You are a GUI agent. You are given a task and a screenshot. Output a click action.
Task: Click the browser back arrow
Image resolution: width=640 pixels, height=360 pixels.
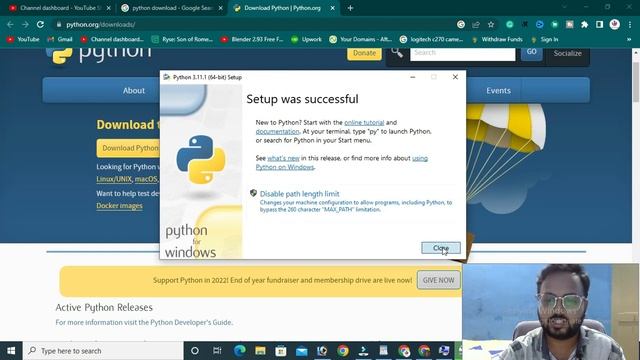point(10,24)
